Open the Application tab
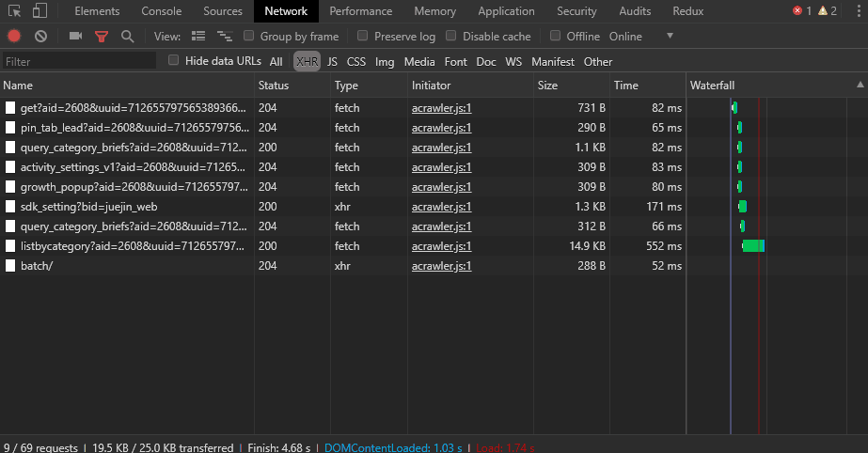Viewport: 868px width, 453px height. pyautogui.click(x=506, y=11)
